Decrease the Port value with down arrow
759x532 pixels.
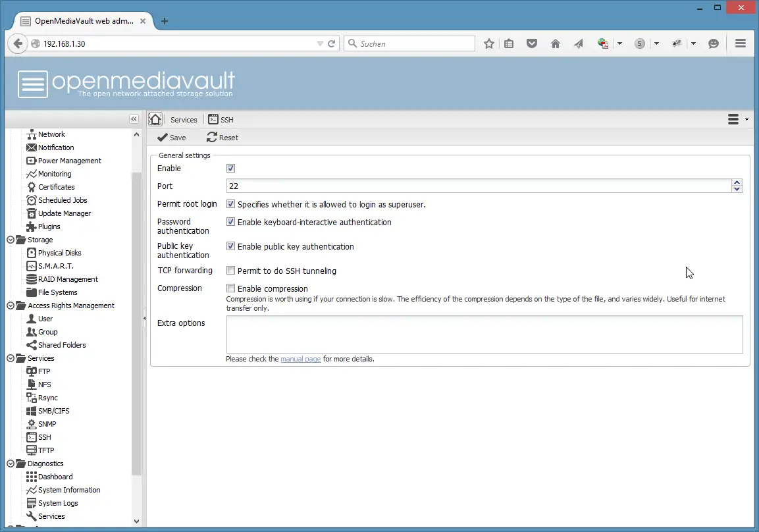737,189
